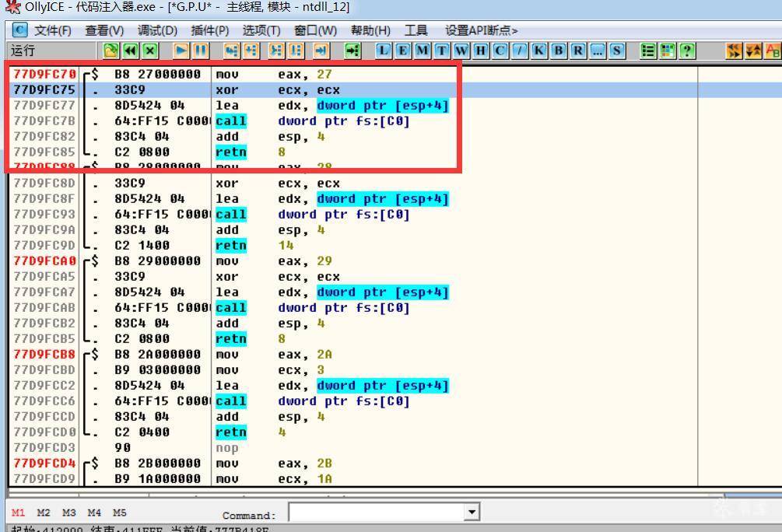The height and width of the screenshot is (532, 782).
Task: Open Breakpoints window via B button
Action: click(559, 51)
